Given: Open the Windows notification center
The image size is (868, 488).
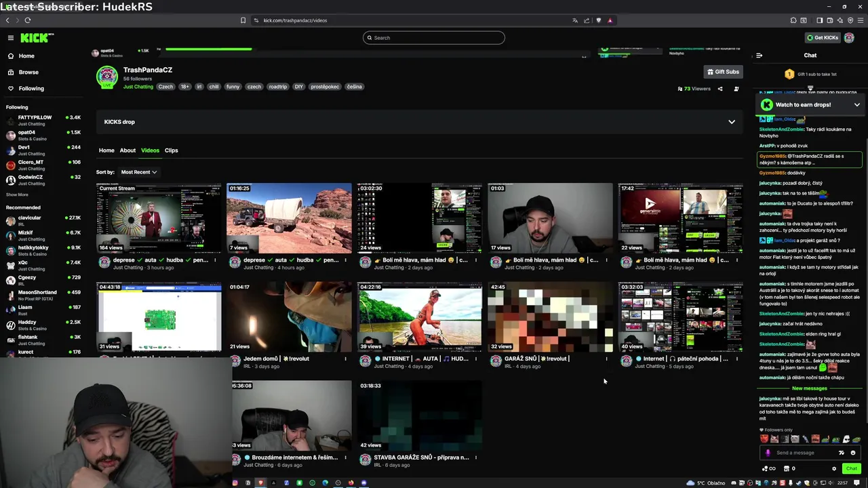Looking at the screenshot, I should [x=856, y=483].
